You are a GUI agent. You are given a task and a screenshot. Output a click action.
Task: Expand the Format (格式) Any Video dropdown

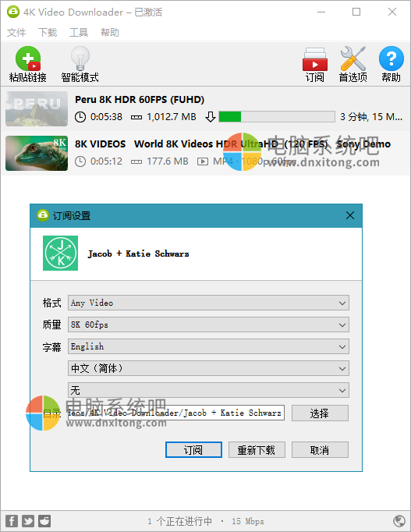coord(208,303)
